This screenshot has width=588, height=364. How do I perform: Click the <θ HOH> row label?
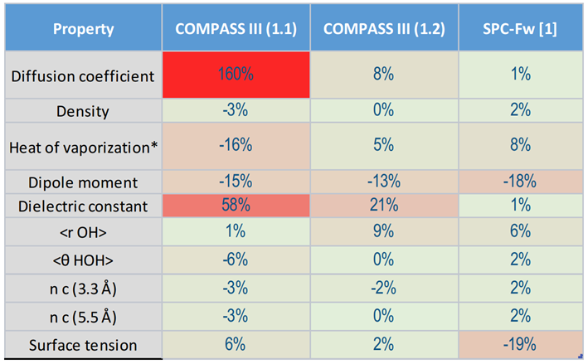(x=82, y=260)
